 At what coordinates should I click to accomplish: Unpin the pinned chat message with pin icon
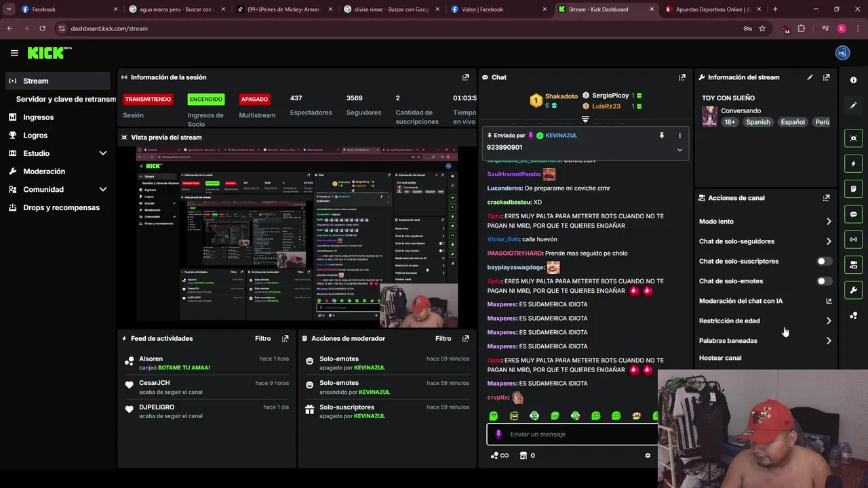(x=662, y=136)
